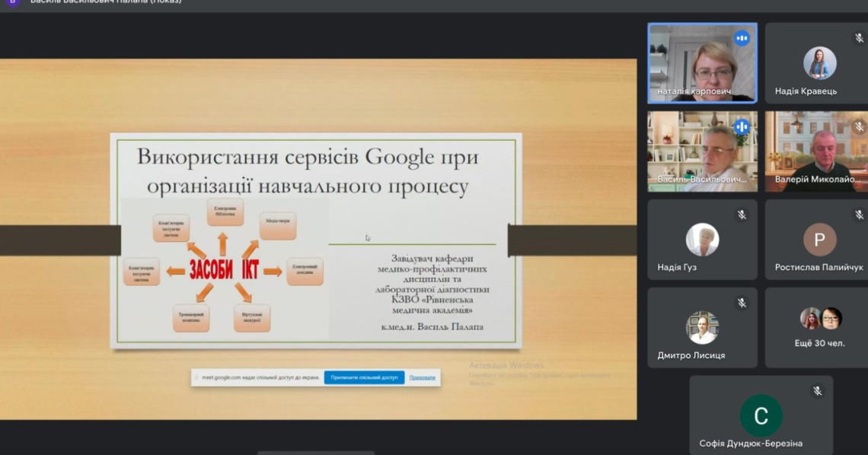The height and width of the screenshot is (455, 868).
Task: Click the Валерій Миколайо... name label
Action: (x=818, y=179)
